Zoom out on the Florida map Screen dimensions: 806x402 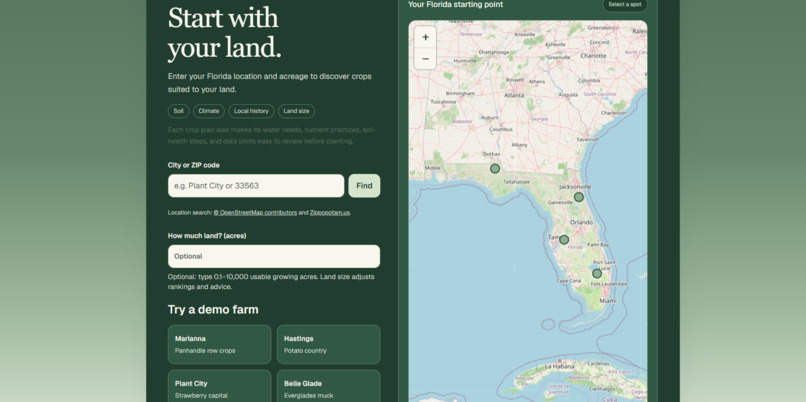click(x=425, y=59)
